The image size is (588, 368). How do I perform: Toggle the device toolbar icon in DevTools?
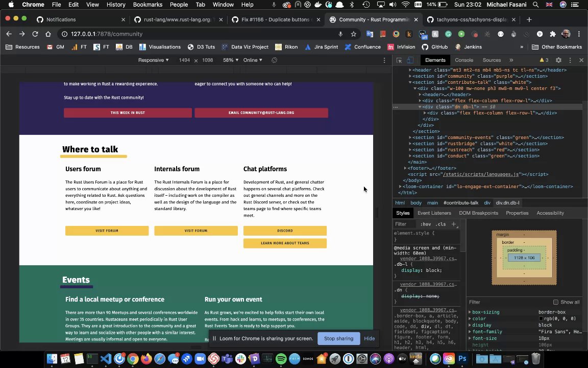click(x=410, y=60)
